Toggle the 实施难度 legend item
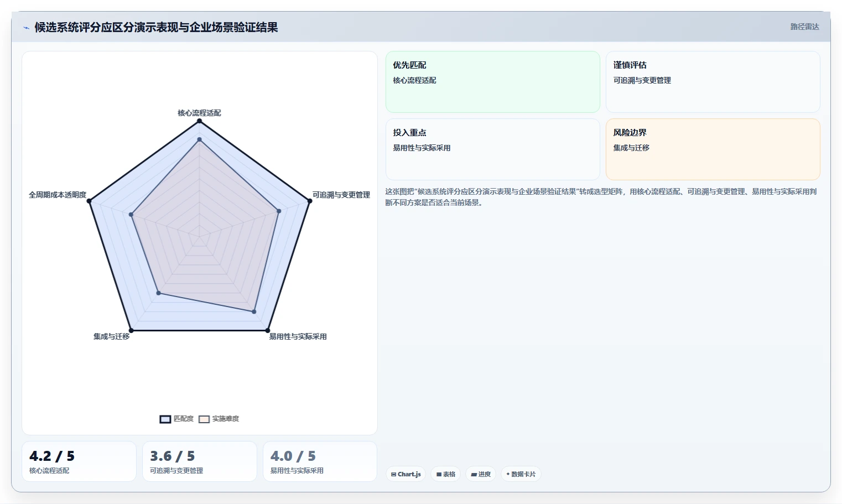The image size is (842, 504). click(x=219, y=419)
